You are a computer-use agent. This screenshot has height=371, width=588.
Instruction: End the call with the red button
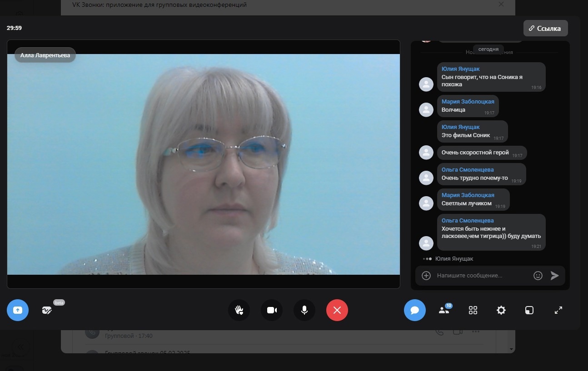click(x=337, y=310)
